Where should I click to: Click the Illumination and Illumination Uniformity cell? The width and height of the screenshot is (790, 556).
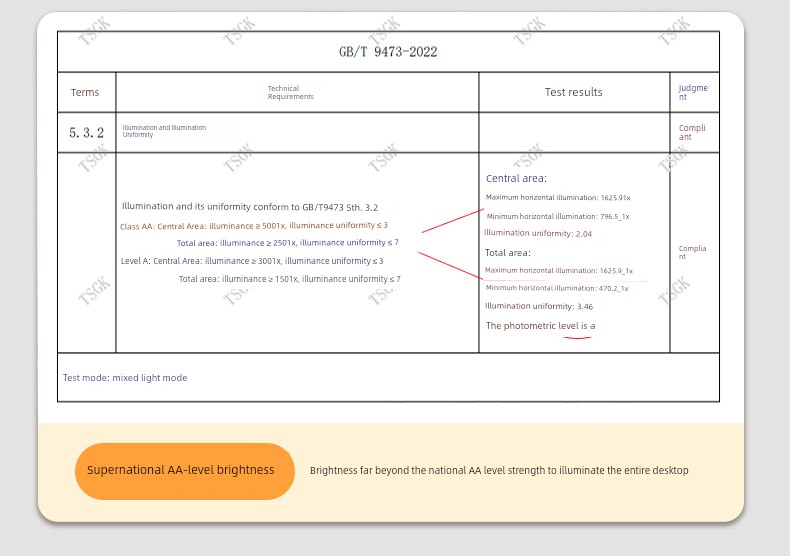tap(164, 131)
